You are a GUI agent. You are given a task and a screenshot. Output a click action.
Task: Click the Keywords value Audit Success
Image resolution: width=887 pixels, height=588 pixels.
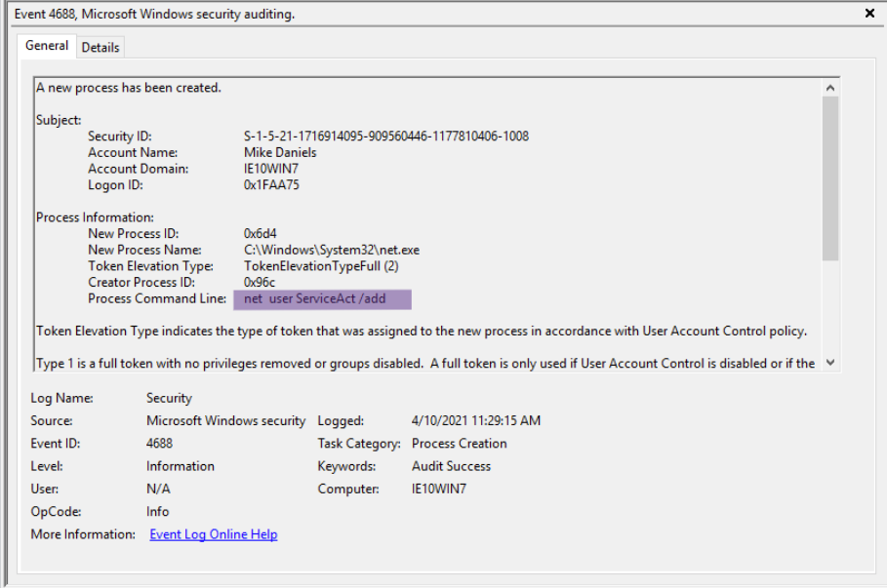[x=452, y=466]
